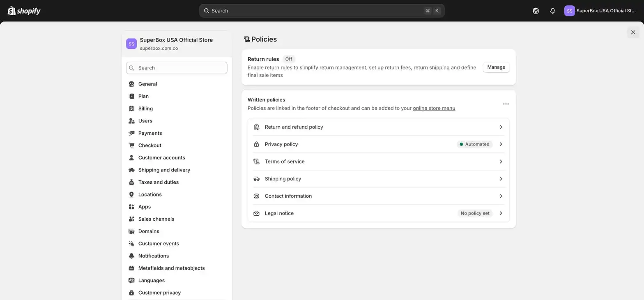Select Customer accounts in sidebar
644x300 pixels.
click(x=177, y=158)
